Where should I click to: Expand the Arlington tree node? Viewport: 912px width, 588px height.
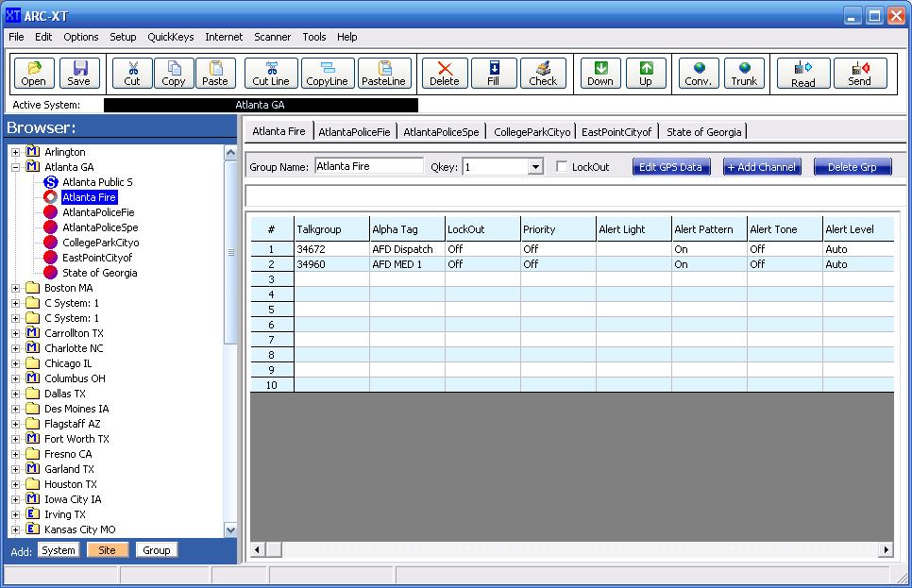pyautogui.click(x=16, y=152)
